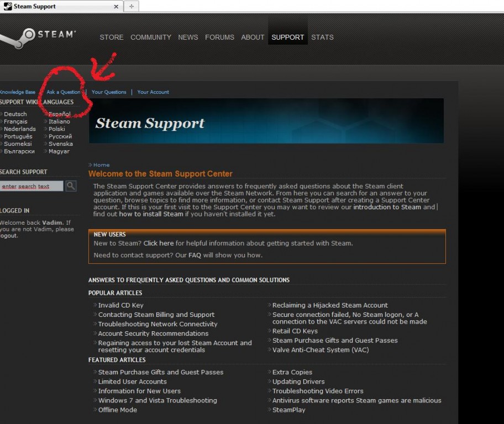The height and width of the screenshot is (424, 504).
Task: Click the 'Click here' new users link
Action: coord(159,243)
